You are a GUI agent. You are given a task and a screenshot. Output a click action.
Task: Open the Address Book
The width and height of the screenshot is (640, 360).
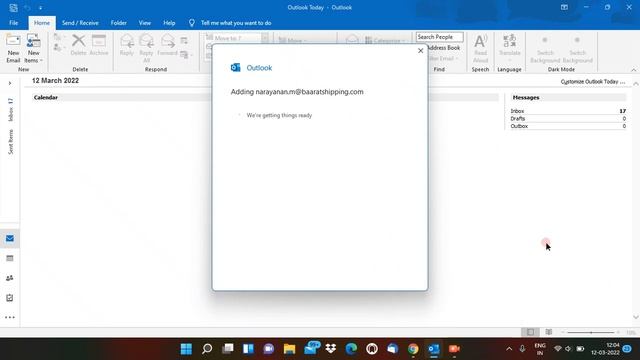tap(443, 48)
